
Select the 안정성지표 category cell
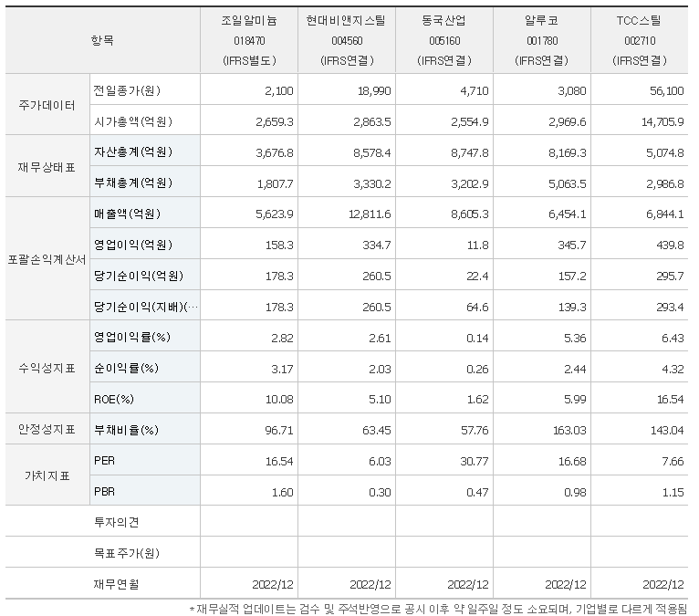coord(47,429)
